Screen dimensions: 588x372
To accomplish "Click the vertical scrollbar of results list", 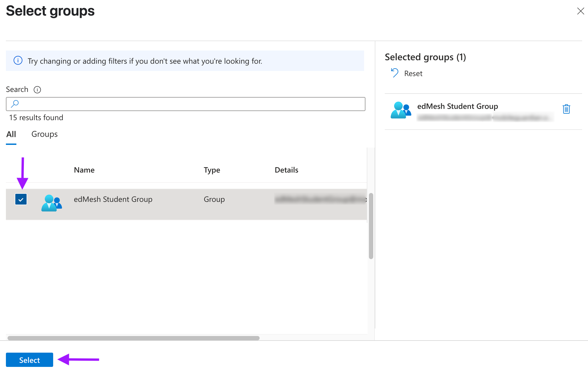I will point(371,226).
